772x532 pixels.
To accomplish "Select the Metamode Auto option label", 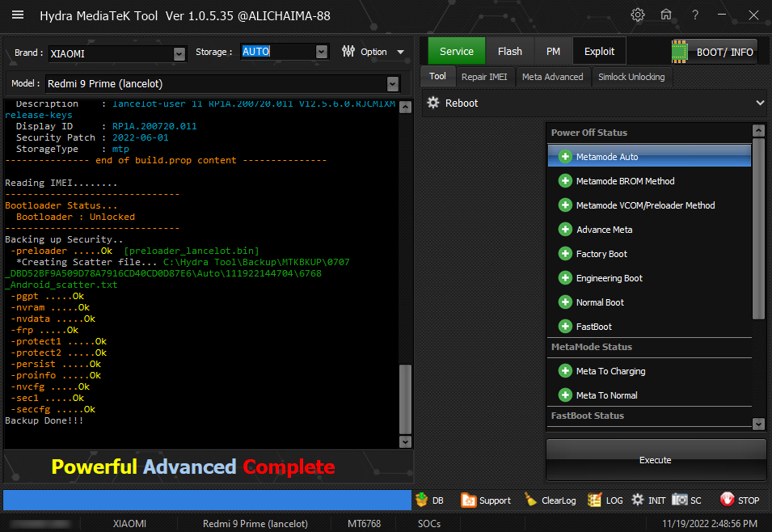I will pos(607,157).
